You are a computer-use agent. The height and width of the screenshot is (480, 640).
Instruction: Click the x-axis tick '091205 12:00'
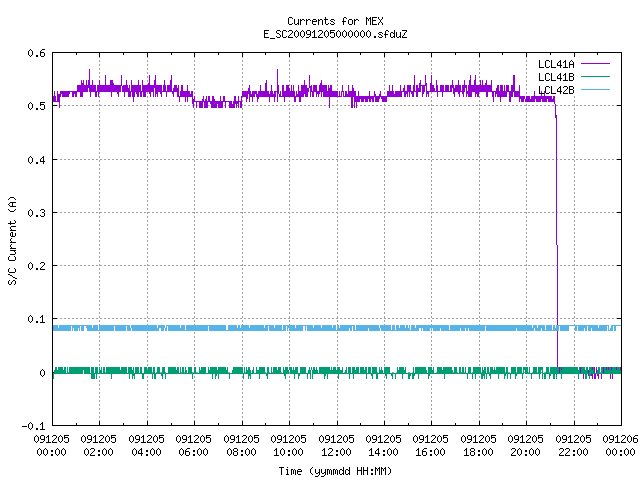click(x=336, y=446)
